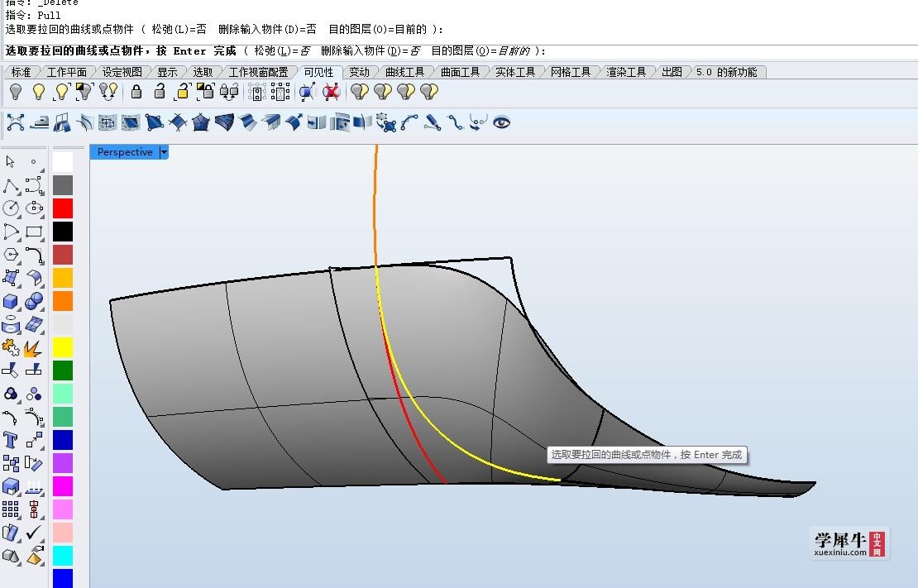
Task: Select the Fillet Curves tool in sidebar
Action: [34, 255]
